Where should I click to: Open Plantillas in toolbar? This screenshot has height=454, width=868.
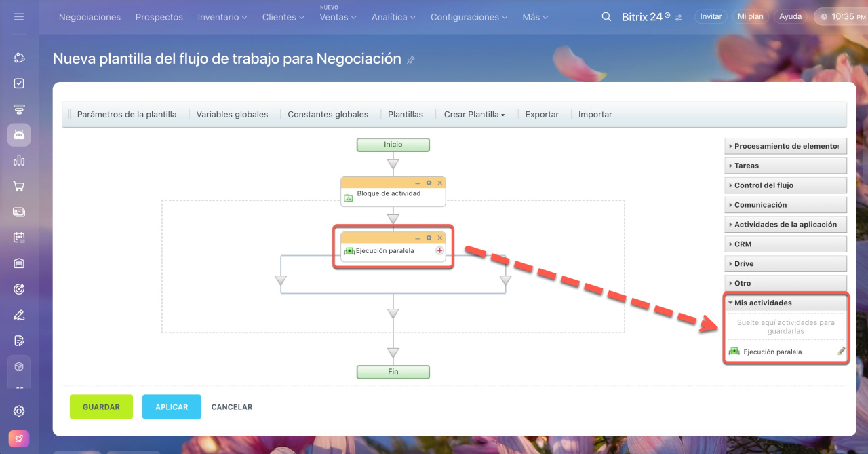pyautogui.click(x=406, y=115)
